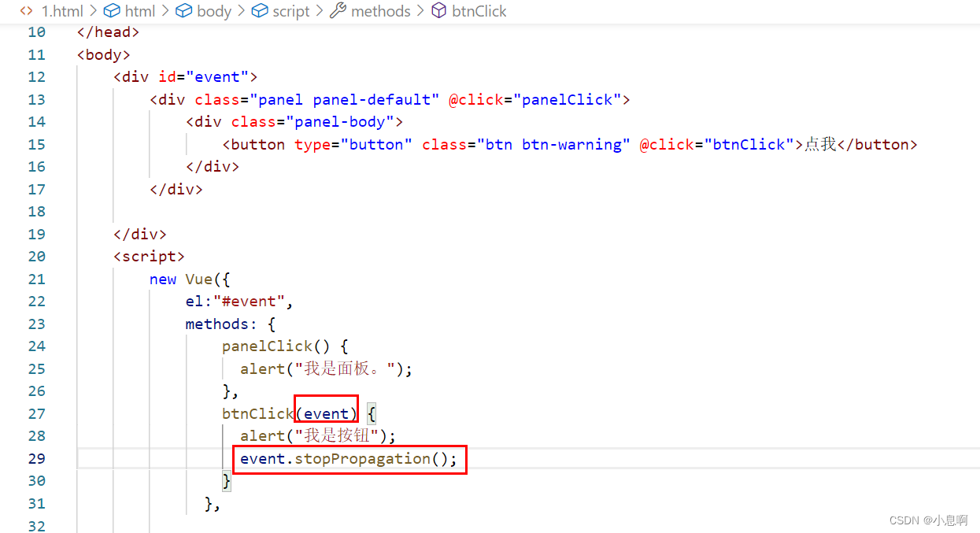Expand breadcrumb chevron after 1.html
Screen dimensions: 980x533
(x=92, y=11)
